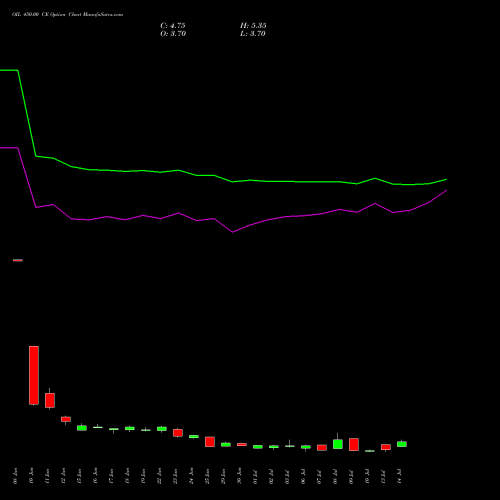Click the last green candlestick on the right
This screenshot has height=500, width=500.
click(x=402, y=444)
